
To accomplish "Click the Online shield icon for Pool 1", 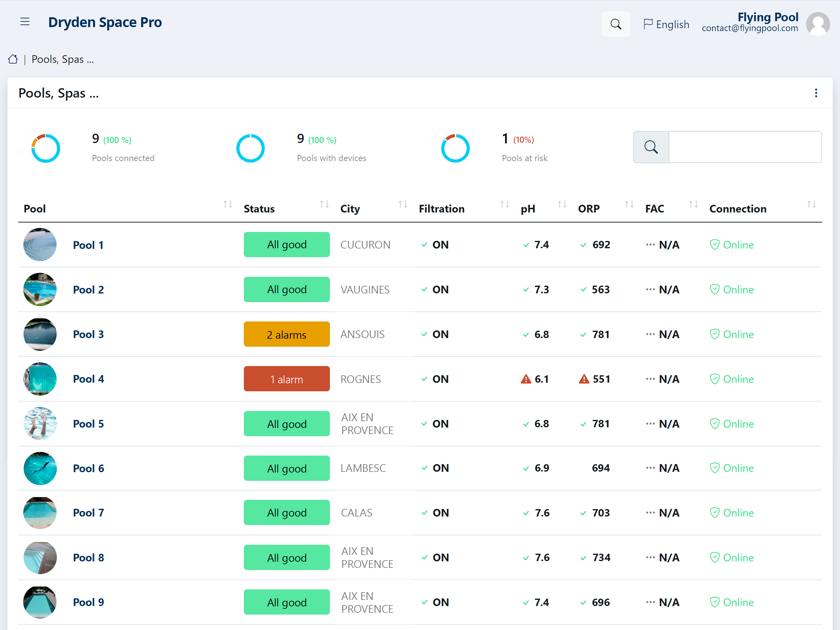I will (x=714, y=245).
